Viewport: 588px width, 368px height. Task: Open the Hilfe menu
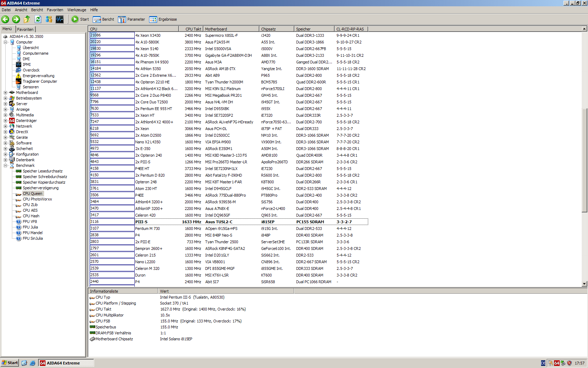(94, 10)
